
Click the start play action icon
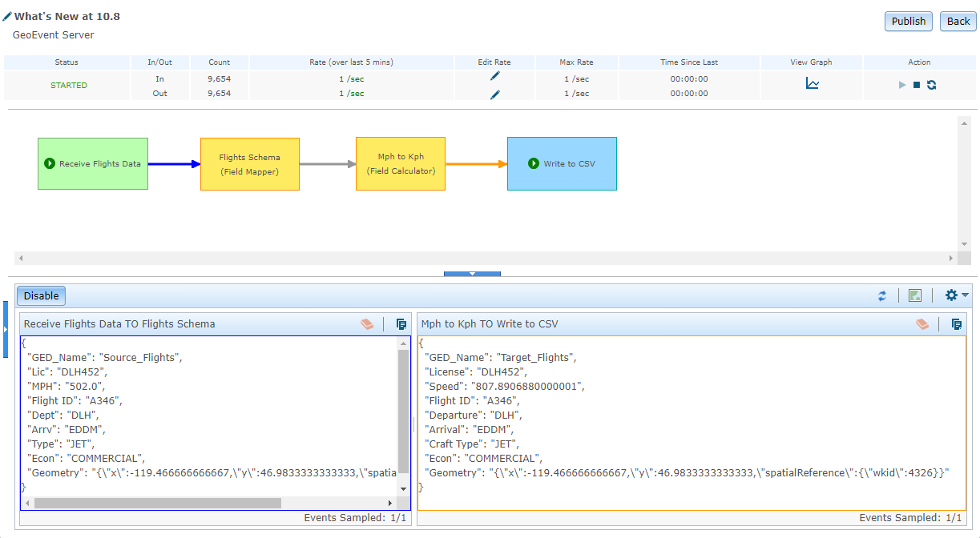point(902,85)
